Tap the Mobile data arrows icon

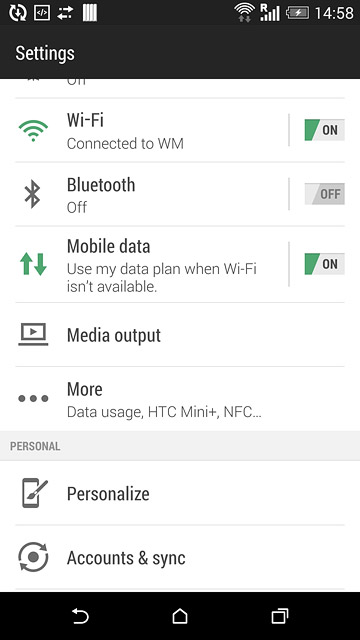coord(33,264)
